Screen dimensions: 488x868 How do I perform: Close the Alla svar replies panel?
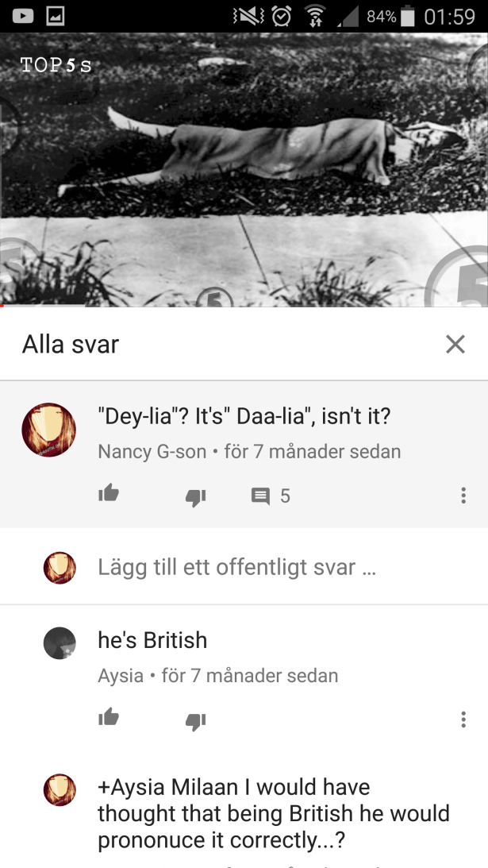click(455, 345)
